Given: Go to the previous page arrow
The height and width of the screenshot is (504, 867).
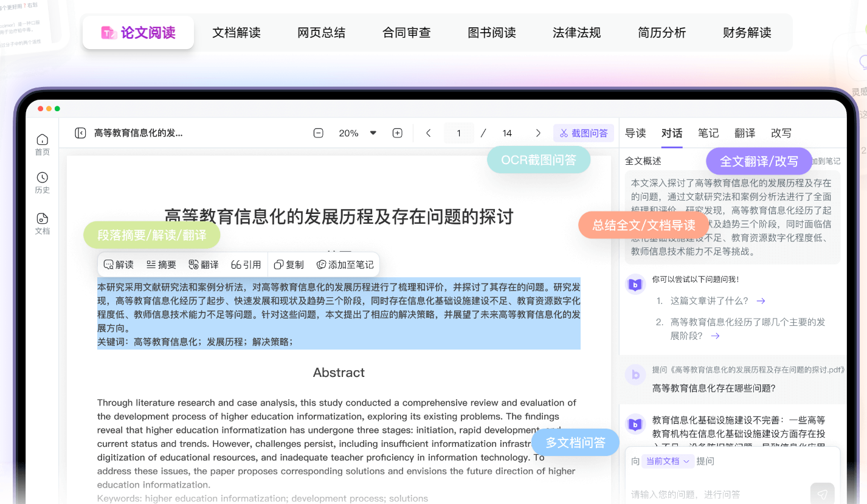Looking at the screenshot, I should coord(429,133).
